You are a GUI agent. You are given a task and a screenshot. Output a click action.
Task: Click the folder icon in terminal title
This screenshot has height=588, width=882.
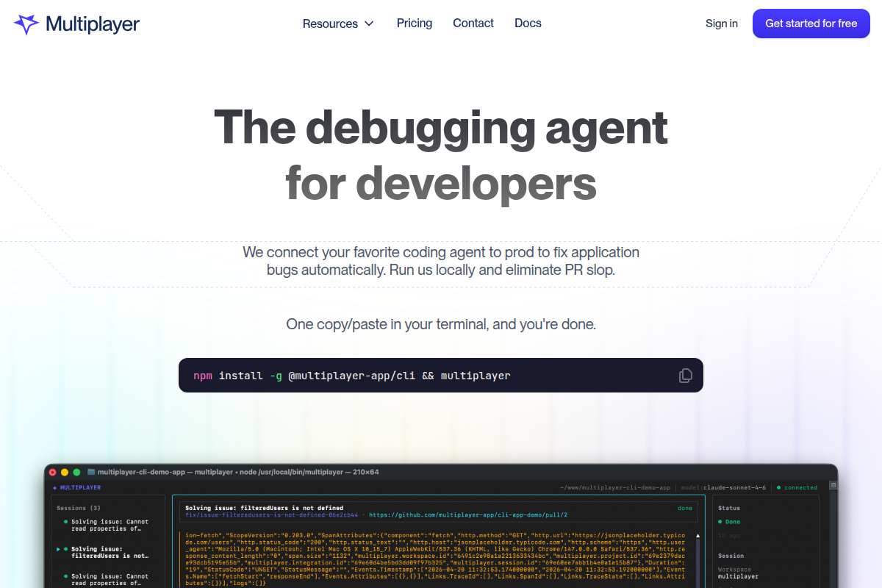click(x=91, y=472)
